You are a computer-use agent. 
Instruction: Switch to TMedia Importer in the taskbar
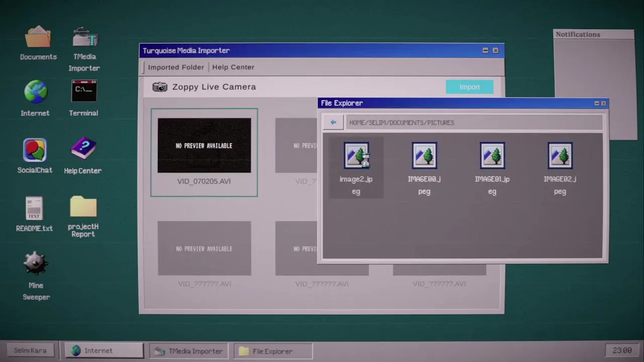click(189, 350)
